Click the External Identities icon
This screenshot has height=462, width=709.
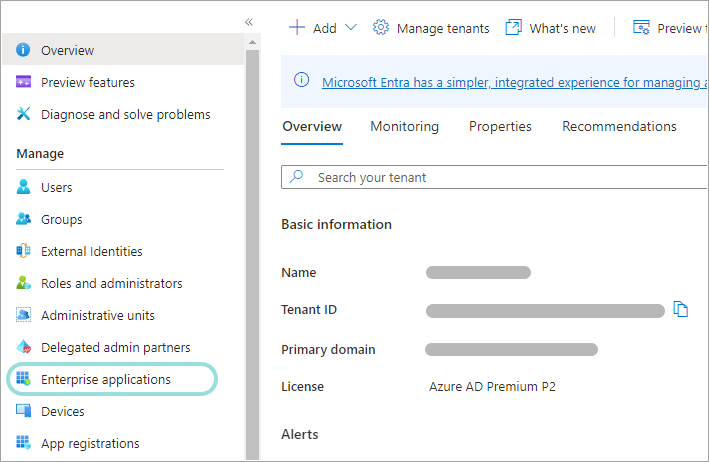[x=23, y=251]
